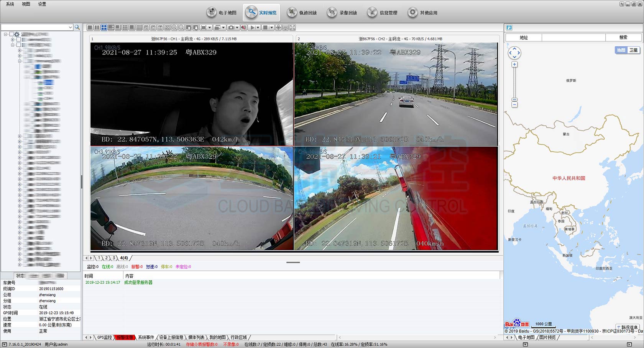This screenshot has width=644, height=348.
Task: Switch to 我的地图 tab
Action: (x=217, y=337)
